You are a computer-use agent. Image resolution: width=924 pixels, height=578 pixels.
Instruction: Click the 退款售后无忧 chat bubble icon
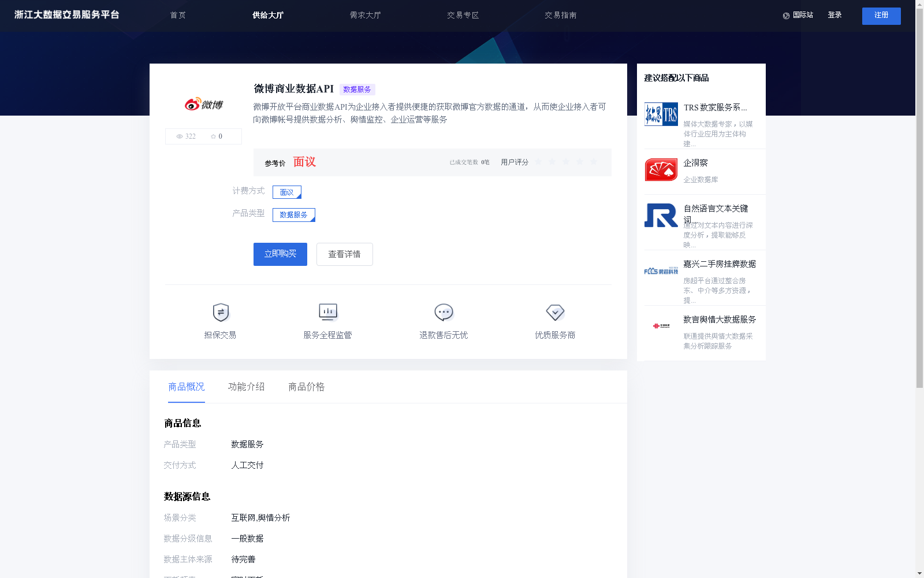[x=444, y=312]
